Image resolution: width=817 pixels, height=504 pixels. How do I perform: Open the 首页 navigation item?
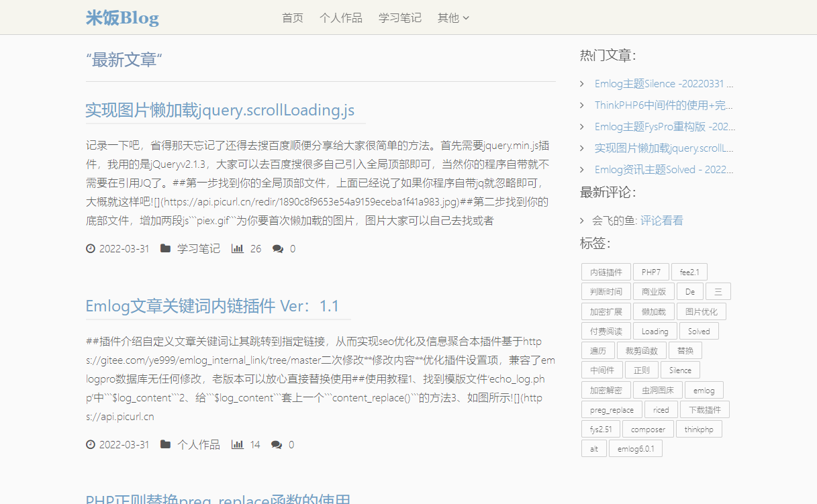coord(293,18)
